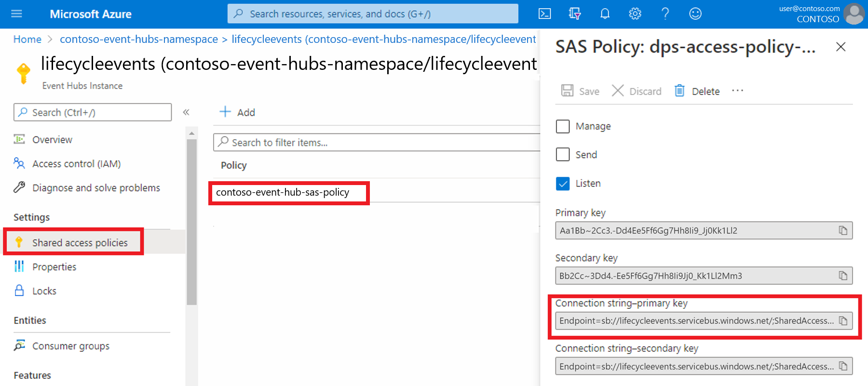Click the scroll up arrow of left menu
Image resolution: width=868 pixels, height=386 pixels.
tap(192, 133)
